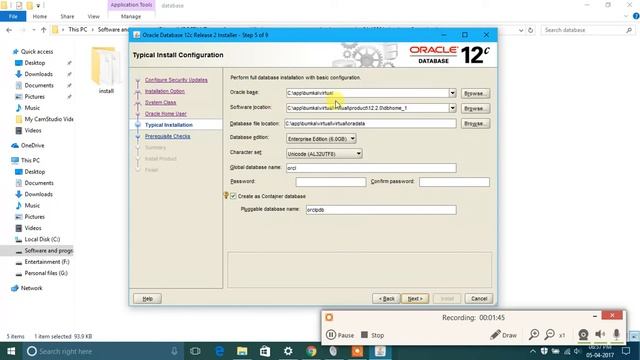Open OneDrive in the sidebar
The width and height of the screenshot is (640, 360).
(x=32, y=146)
